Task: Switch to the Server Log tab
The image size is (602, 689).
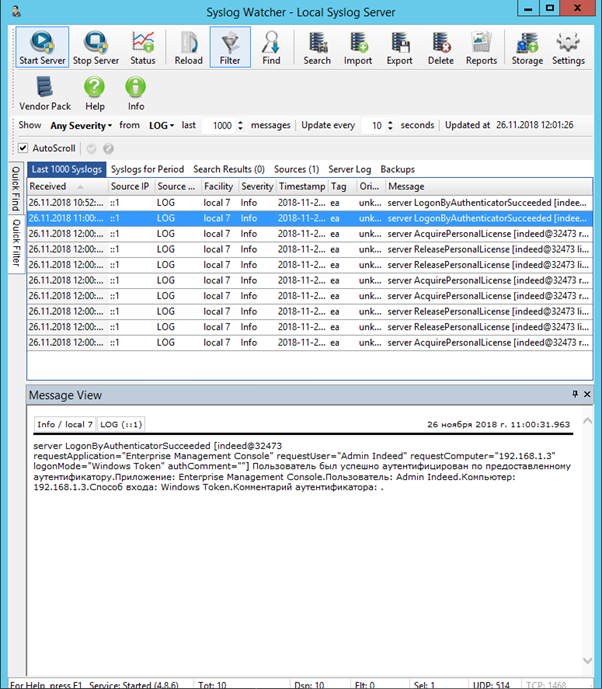Action: click(x=349, y=169)
